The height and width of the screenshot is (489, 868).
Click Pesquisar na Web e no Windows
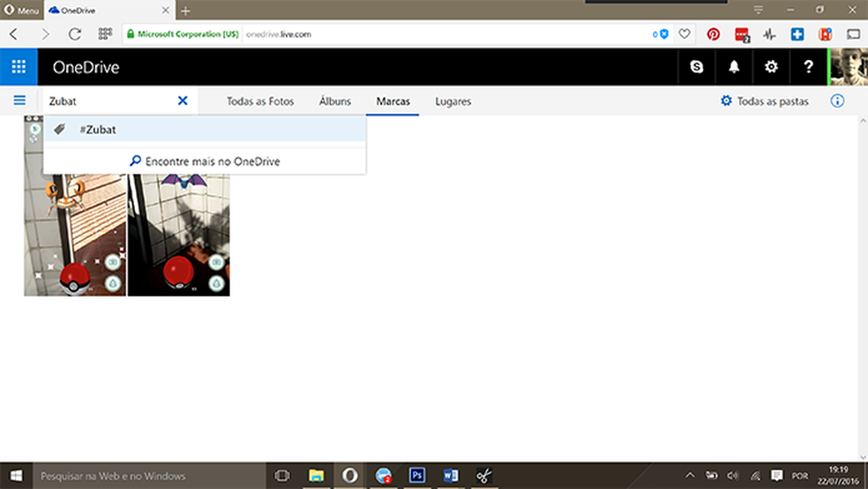(x=149, y=476)
